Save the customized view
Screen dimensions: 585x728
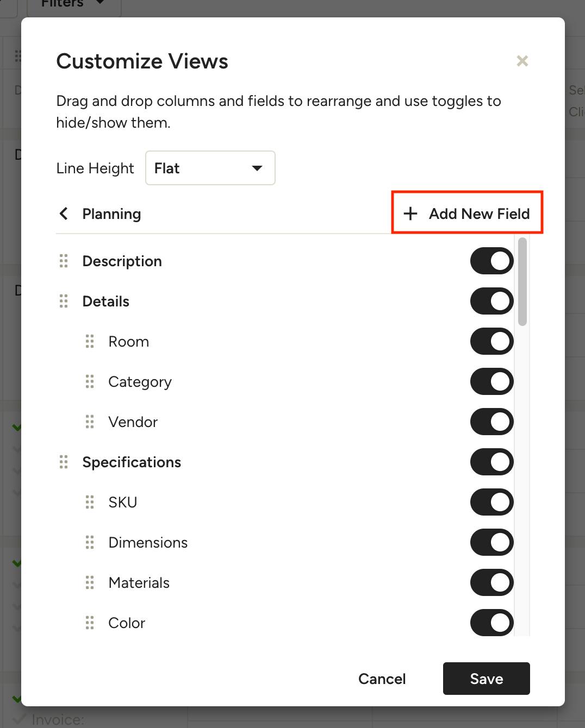tap(487, 679)
